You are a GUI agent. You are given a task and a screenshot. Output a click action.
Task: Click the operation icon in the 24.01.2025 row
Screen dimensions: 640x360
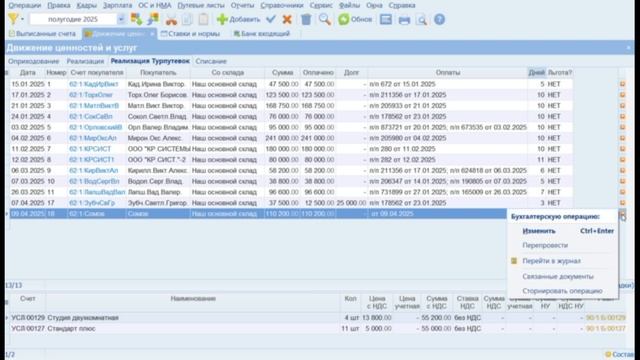tap(622, 116)
